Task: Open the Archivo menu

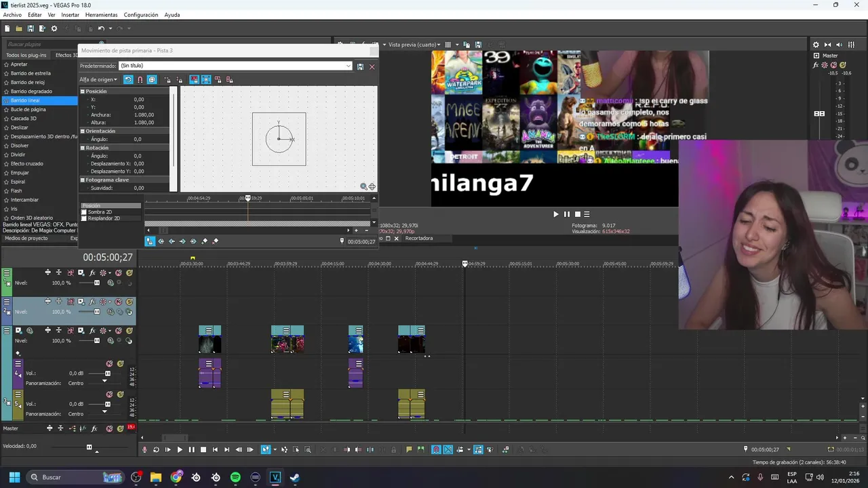Action: [x=12, y=15]
